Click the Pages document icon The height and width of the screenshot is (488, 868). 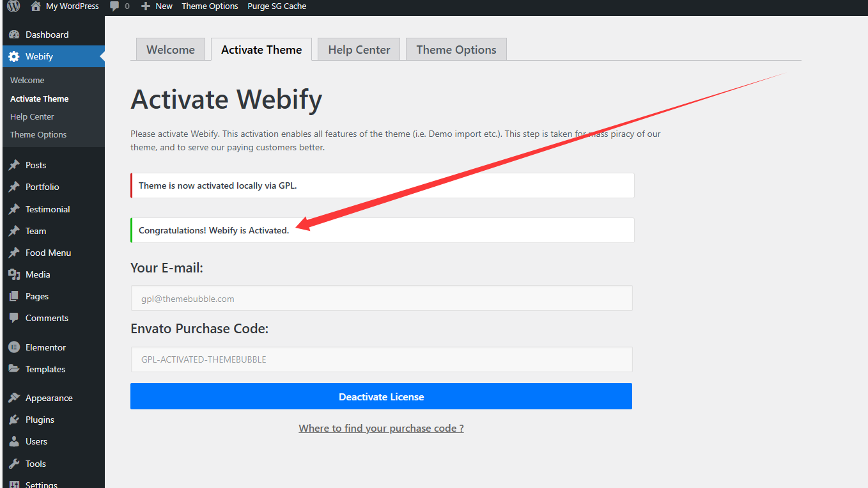pos(14,296)
